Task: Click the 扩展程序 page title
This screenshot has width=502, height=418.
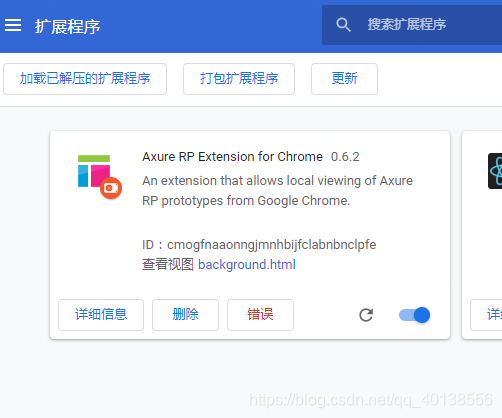Action: (68, 27)
